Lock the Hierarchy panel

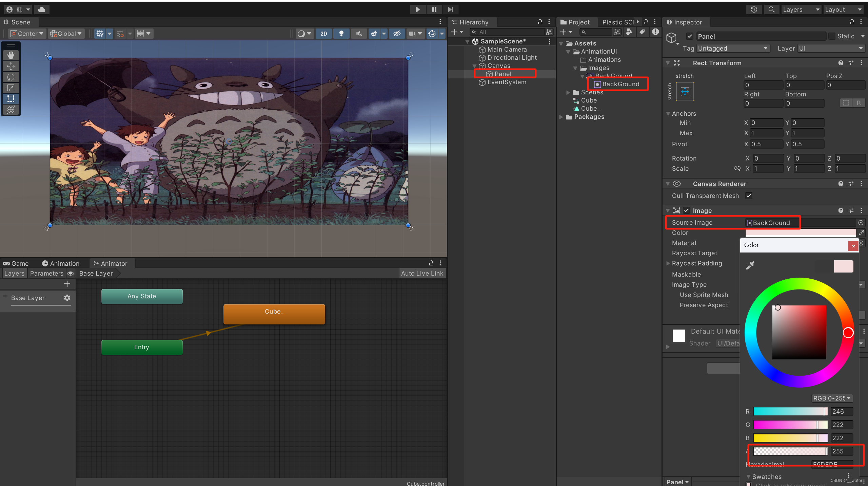[x=540, y=22]
